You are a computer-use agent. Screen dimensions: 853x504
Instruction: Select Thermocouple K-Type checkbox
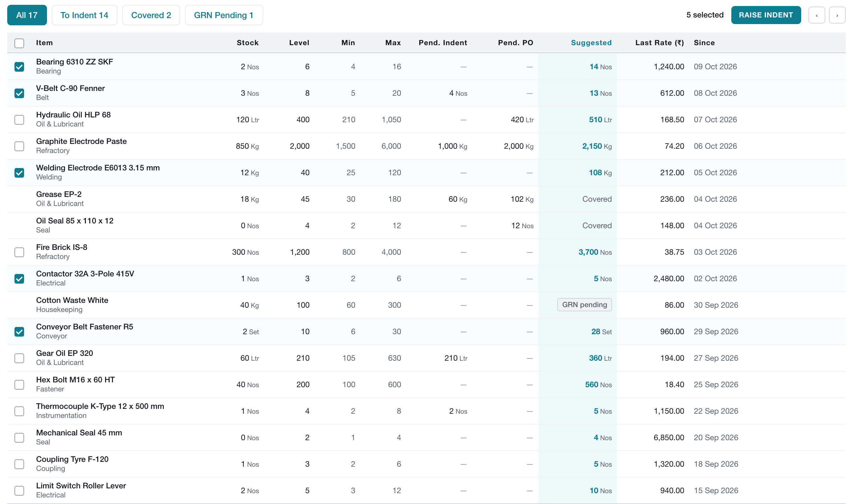pos(19,411)
